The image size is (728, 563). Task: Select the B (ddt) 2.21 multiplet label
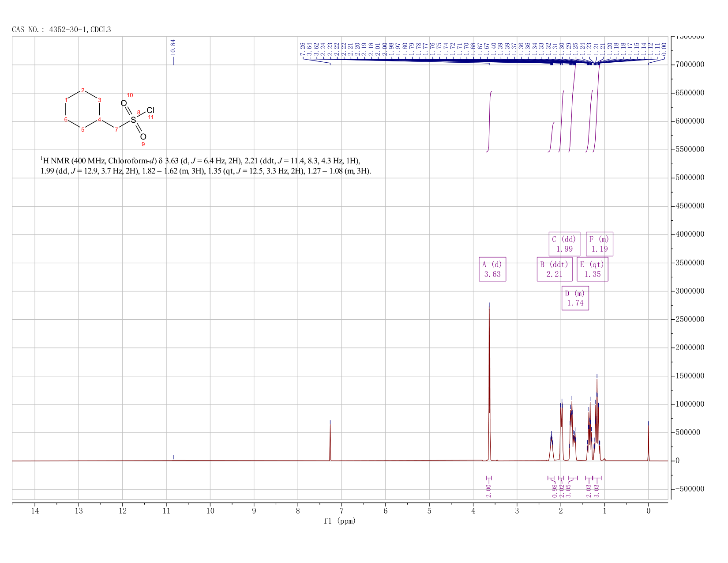point(554,269)
